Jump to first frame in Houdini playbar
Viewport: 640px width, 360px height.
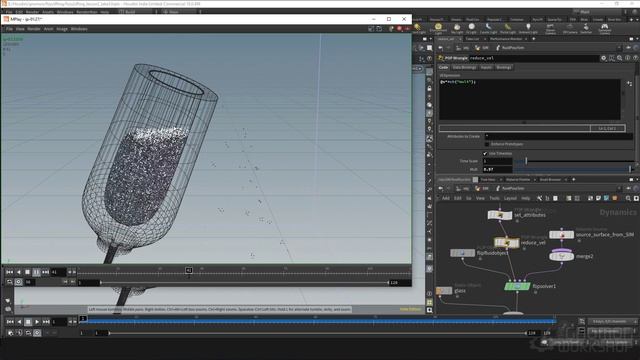(10, 322)
